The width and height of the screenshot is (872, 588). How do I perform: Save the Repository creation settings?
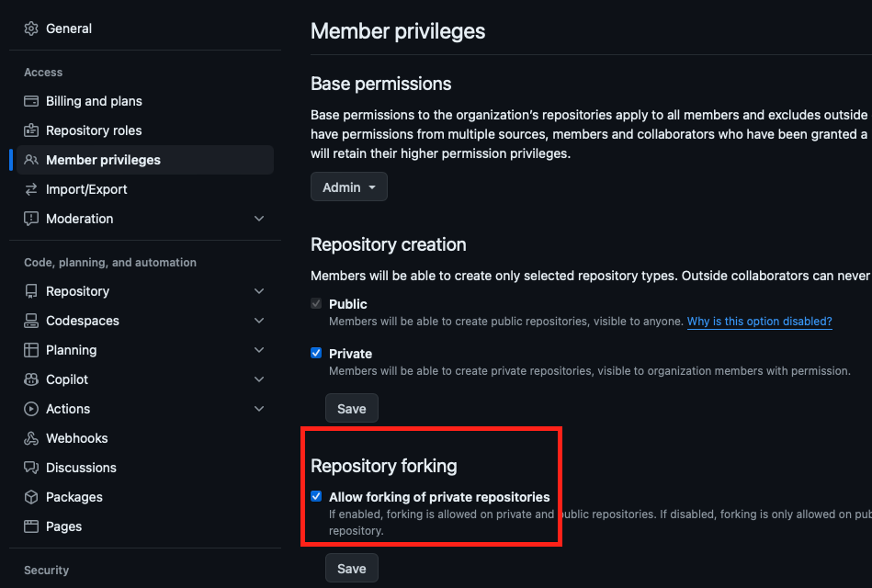[351, 409]
